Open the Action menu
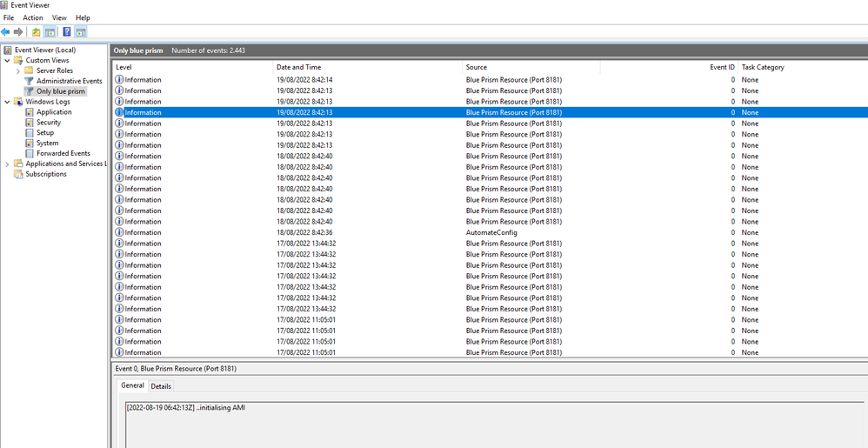 tap(33, 17)
